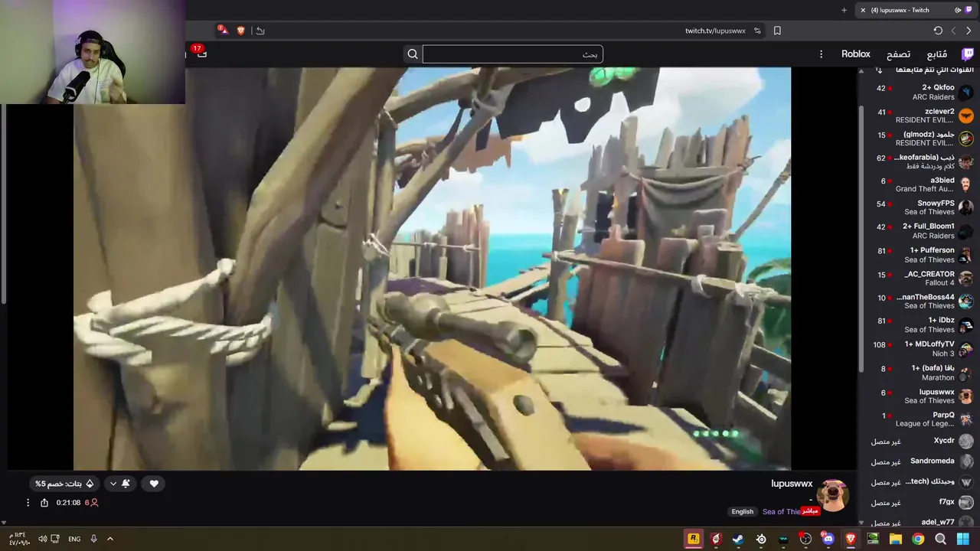Open the three-dot menu beside Roblox

coord(821,54)
